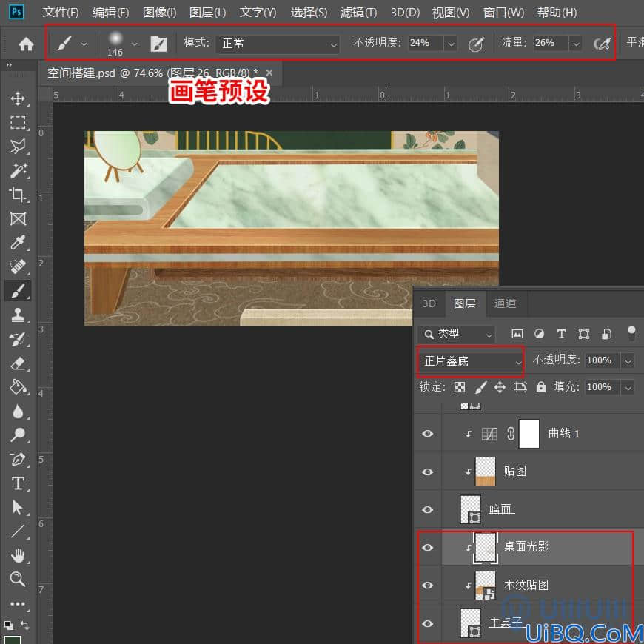The image size is (644, 644).
Task: Select the Paint Bucket tool
Action: click(x=18, y=387)
